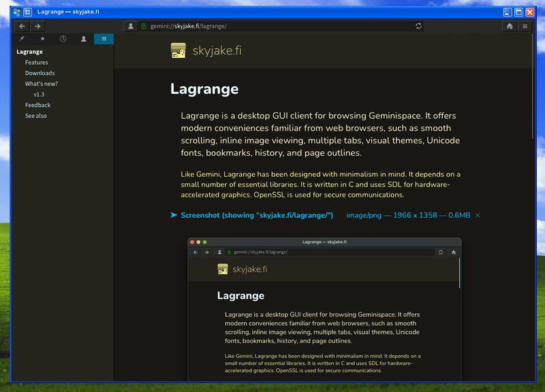Image resolution: width=545 pixels, height=392 pixels.
Task: Switch sidebar to the Feeds pin tab
Action: (22, 39)
